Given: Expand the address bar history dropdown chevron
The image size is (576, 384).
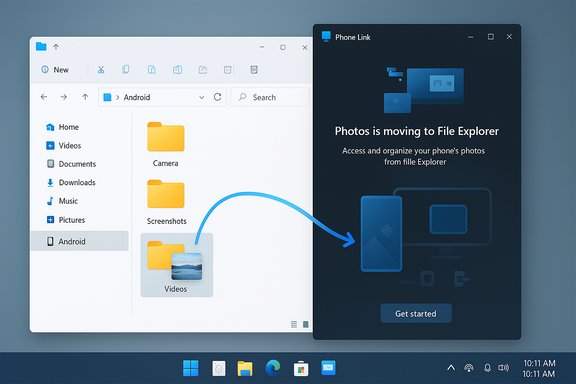Looking at the screenshot, I should (201, 97).
